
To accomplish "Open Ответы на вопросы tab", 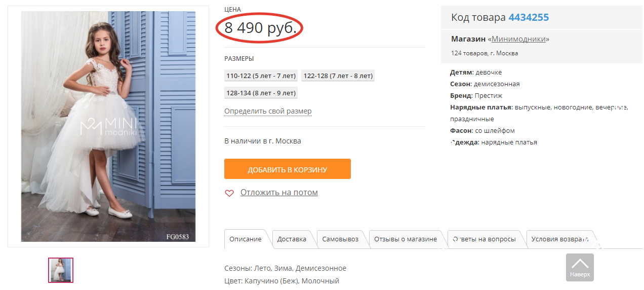I will pos(485,239).
